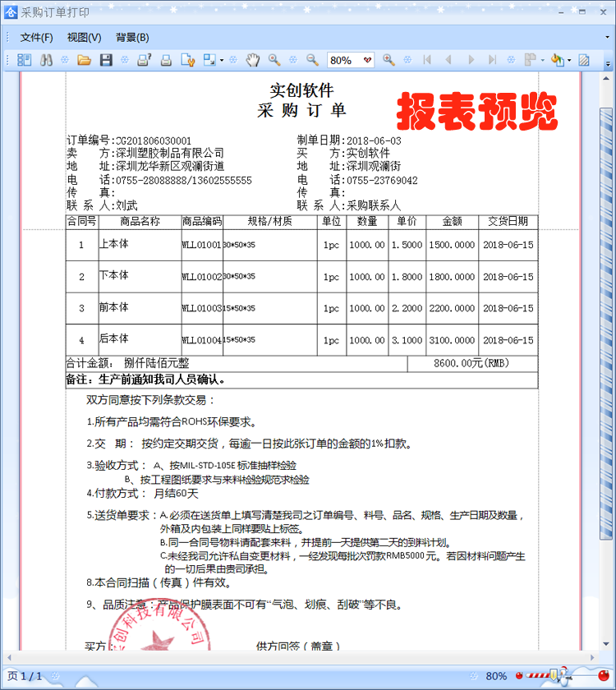Toggle the document map icon in toolbar
This screenshot has width=616, height=690.
coord(24,60)
